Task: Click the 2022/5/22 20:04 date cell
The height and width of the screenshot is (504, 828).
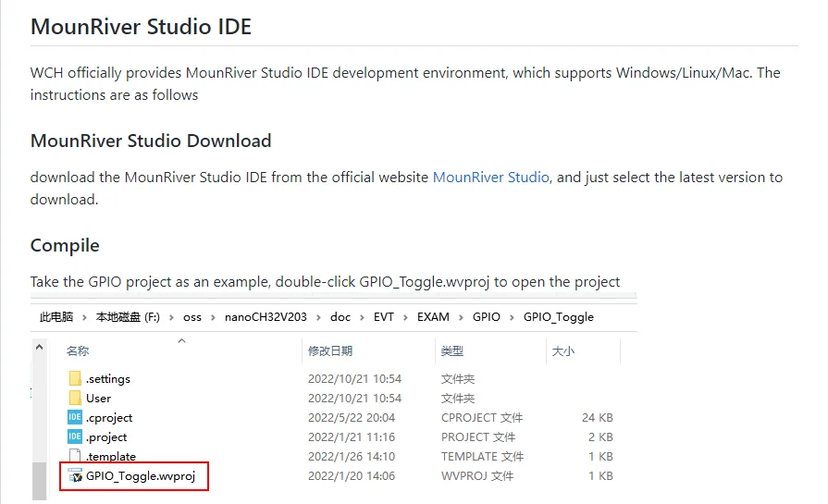Action: [352, 417]
